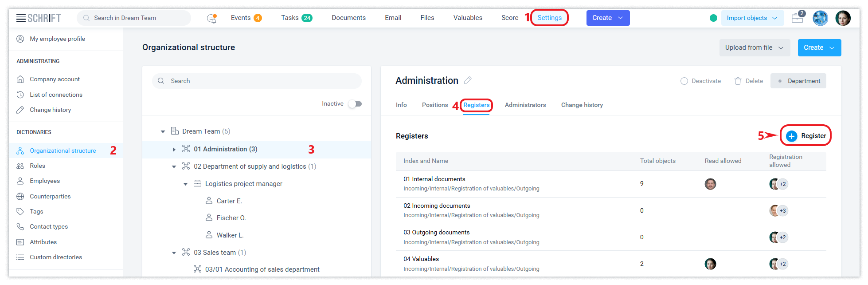The image size is (868, 285).
Task: Collapse the Logistics project manager node
Action: click(x=186, y=184)
